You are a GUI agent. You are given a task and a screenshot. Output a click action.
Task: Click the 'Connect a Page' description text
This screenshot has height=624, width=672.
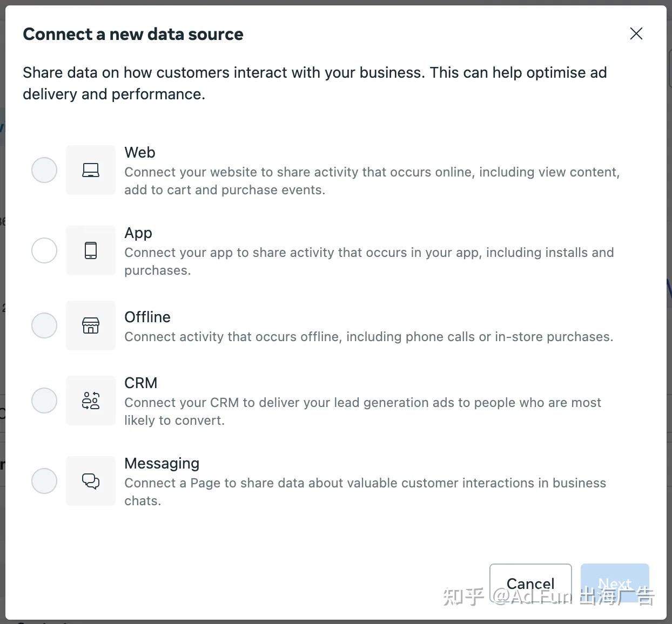coord(365,492)
